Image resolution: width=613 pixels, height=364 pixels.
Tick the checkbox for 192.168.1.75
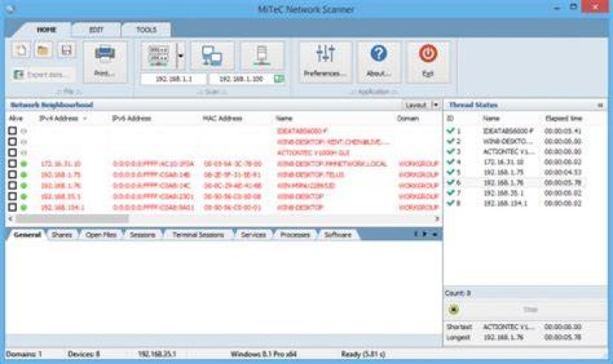click(x=13, y=174)
